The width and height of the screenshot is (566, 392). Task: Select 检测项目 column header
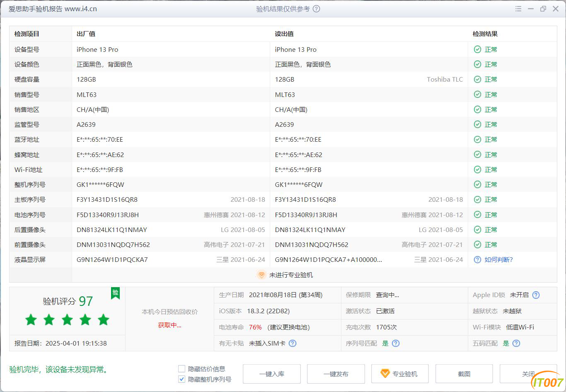click(x=27, y=34)
